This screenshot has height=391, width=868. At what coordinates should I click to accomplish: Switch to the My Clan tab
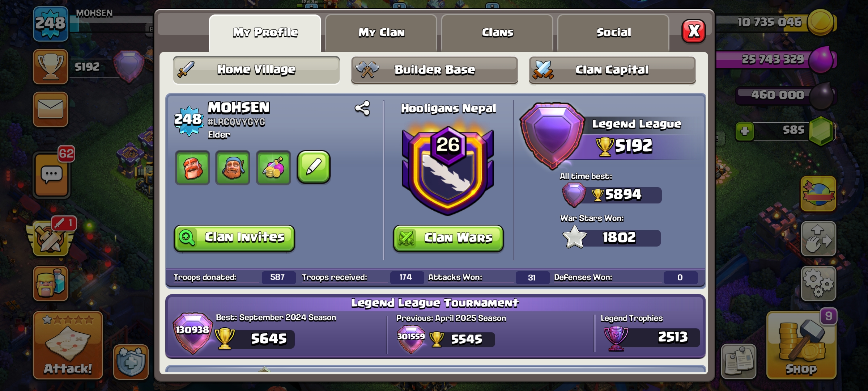[381, 33]
